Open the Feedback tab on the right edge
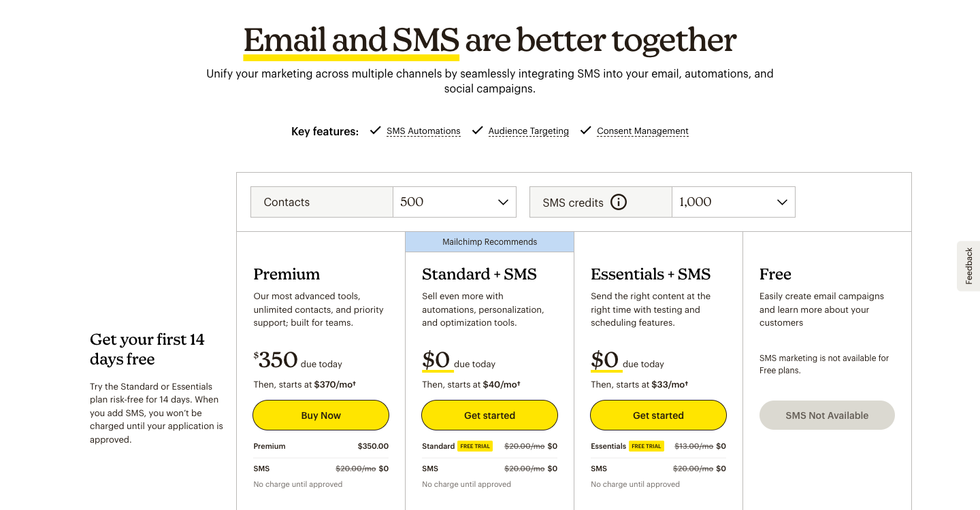 point(968,266)
